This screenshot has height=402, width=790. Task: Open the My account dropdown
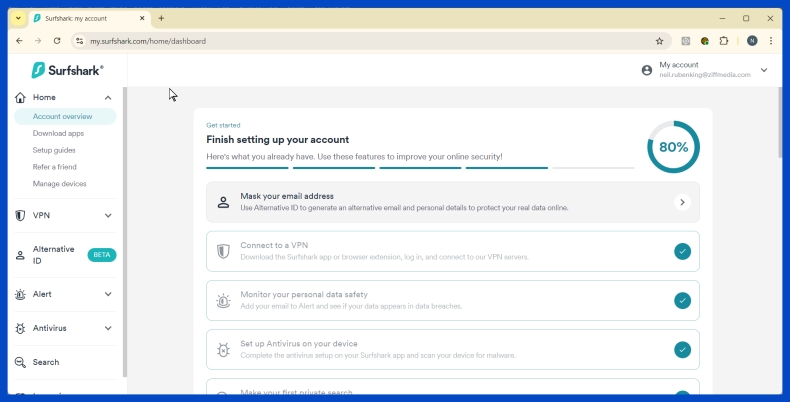coord(764,70)
